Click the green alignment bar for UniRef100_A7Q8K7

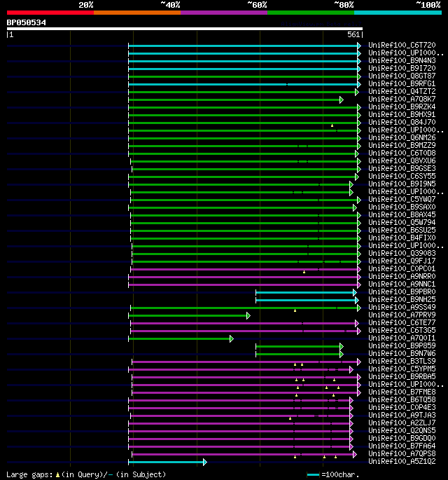235,100
